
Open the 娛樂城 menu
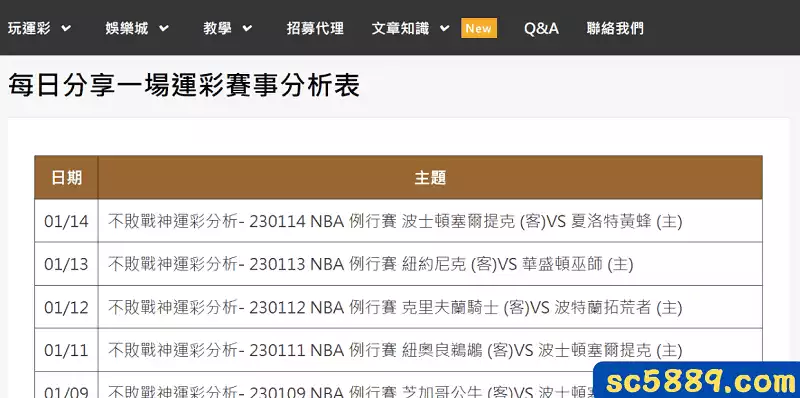(x=127, y=28)
